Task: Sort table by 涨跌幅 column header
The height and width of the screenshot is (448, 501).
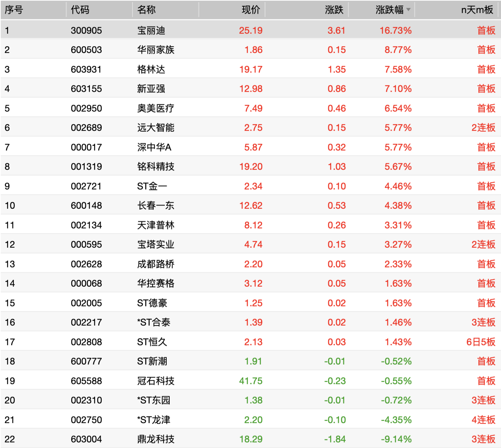Action: tap(389, 10)
